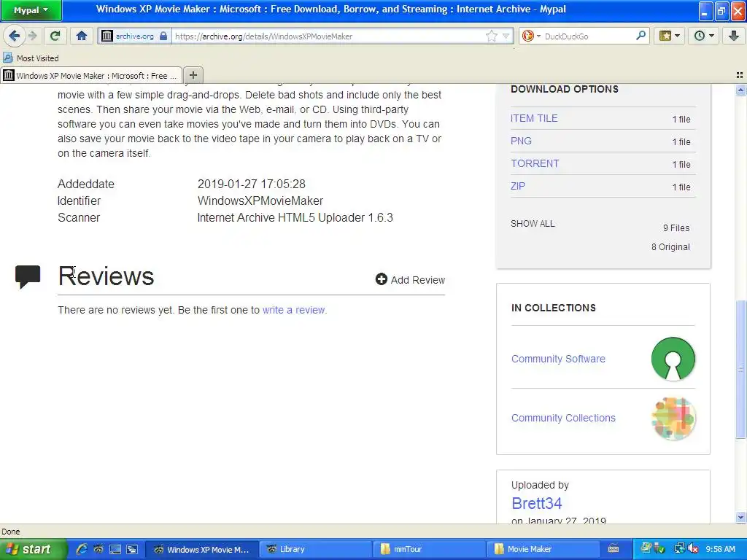This screenshot has height=560, width=747.
Task: Click the muted volume tray icon
Action: pyautogui.click(x=693, y=549)
